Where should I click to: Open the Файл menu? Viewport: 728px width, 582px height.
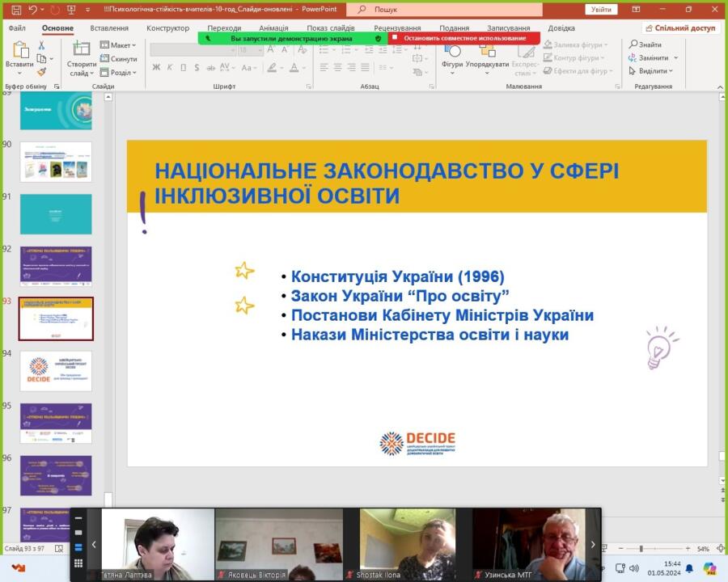coord(17,27)
